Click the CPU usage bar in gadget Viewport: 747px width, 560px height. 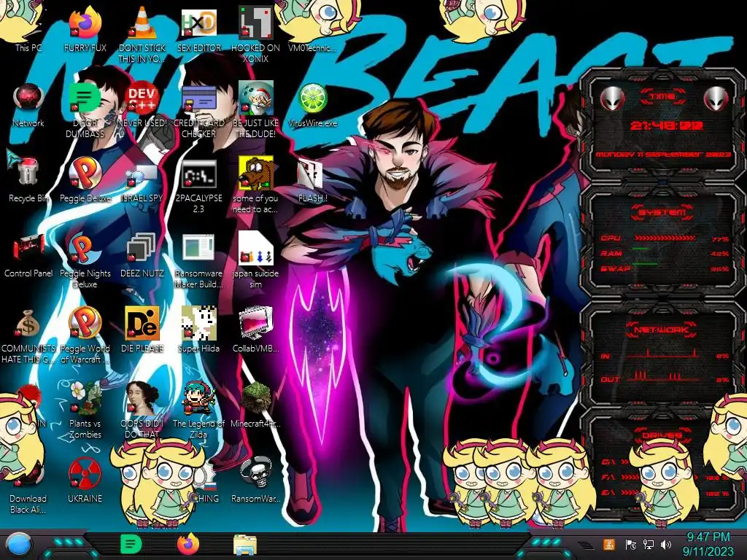coord(667,238)
